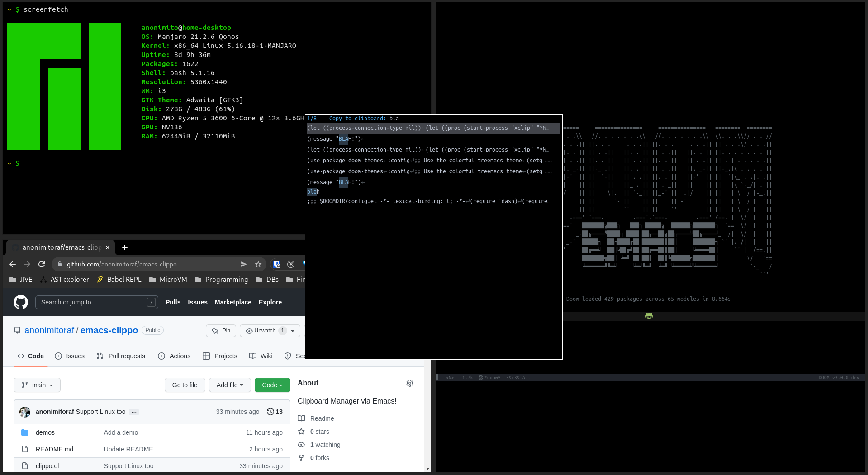This screenshot has width=868, height=475.
Task: Close the anonimitoraf/emacs-clippo browser tab
Action: 108,247
